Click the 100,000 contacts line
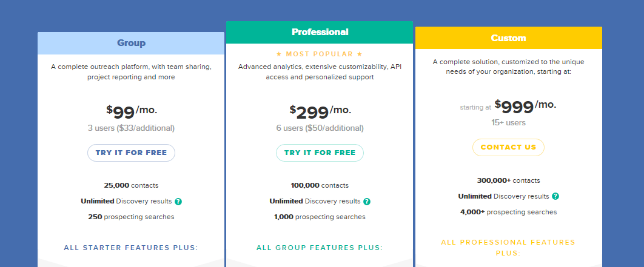The width and height of the screenshot is (644, 267). tap(320, 185)
